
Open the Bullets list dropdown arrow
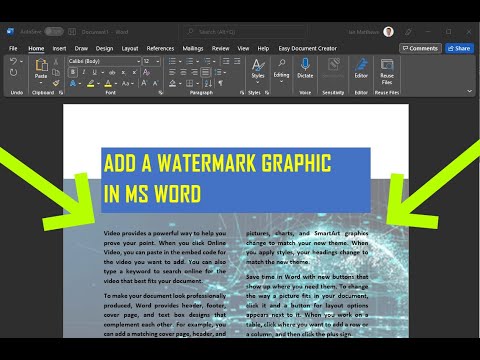tap(180, 61)
